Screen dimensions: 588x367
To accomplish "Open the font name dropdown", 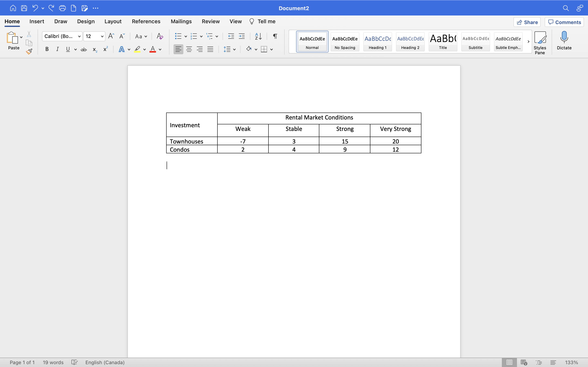I will [x=79, y=36].
